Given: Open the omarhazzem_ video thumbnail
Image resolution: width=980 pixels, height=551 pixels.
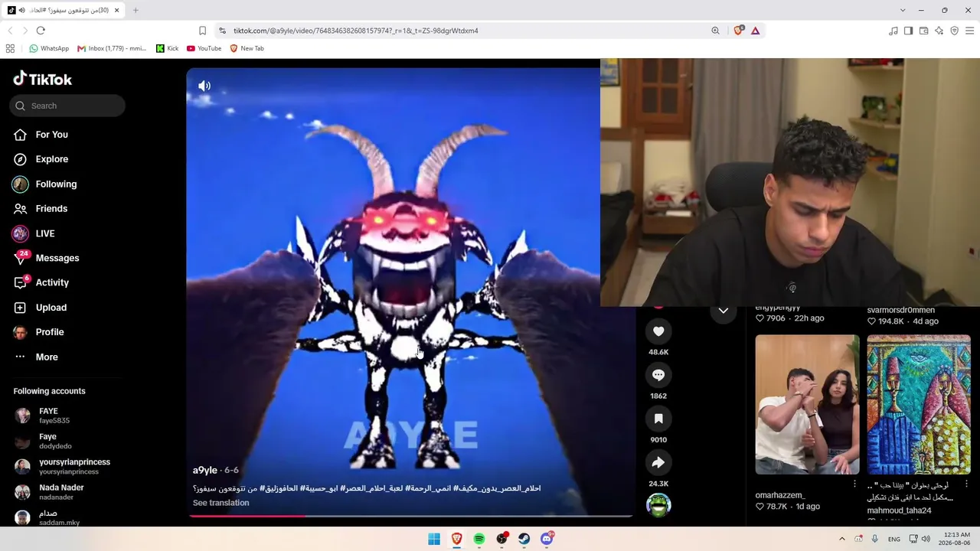Looking at the screenshot, I should (x=807, y=405).
